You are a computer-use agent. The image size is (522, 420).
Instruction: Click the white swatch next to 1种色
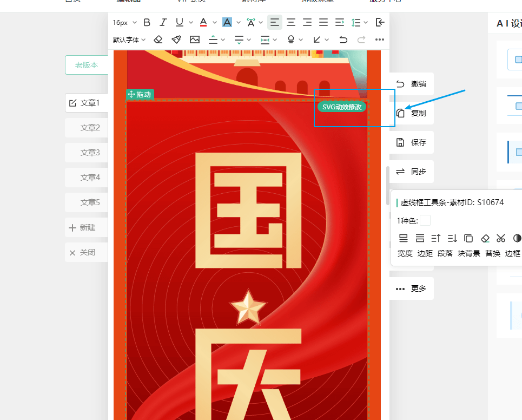(426, 220)
